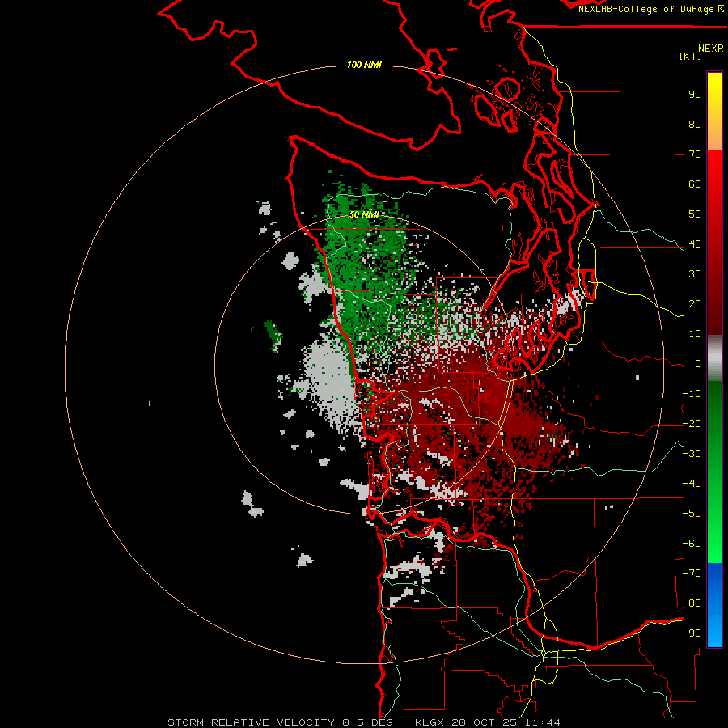Click the 60 value on the velocity scale
The height and width of the screenshot is (728, 728).
pos(695,184)
